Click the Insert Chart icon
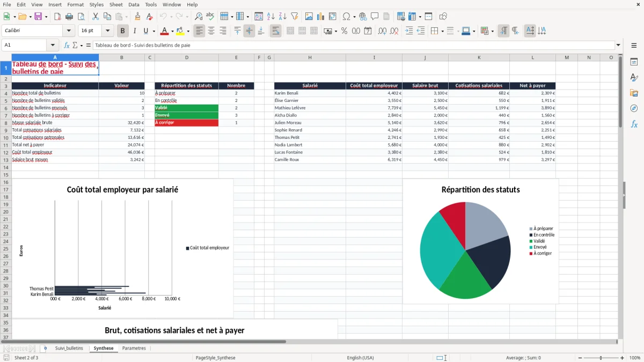 click(x=321, y=17)
